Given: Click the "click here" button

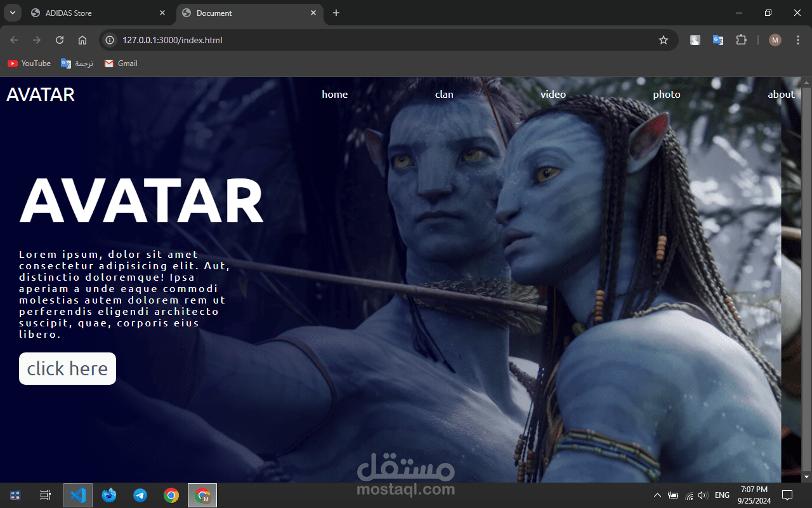Looking at the screenshot, I should tap(67, 368).
